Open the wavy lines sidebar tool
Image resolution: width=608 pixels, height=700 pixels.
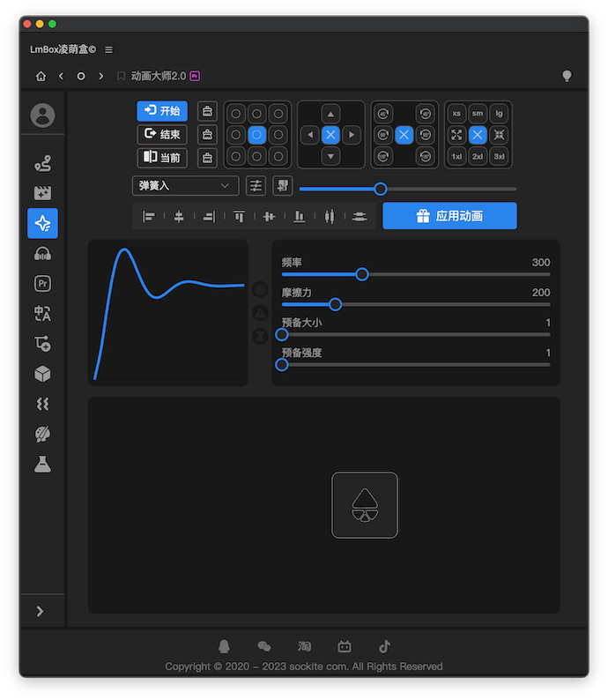pyautogui.click(x=42, y=404)
